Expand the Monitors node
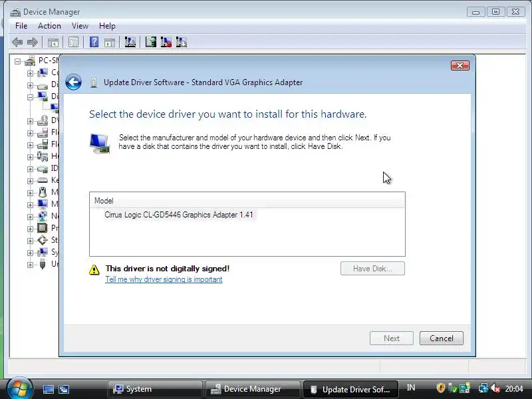The height and width of the screenshot is (399, 532). (30, 205)
